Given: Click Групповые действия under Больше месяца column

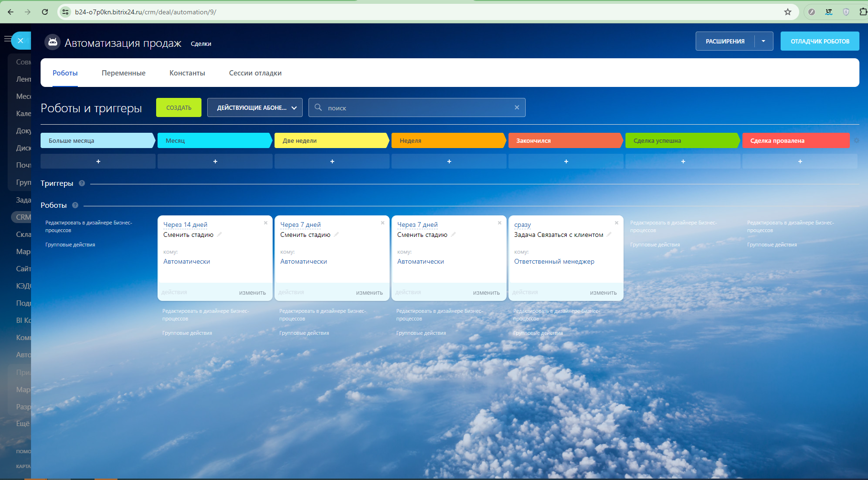Looking at the screenshot, I should 70,245.
